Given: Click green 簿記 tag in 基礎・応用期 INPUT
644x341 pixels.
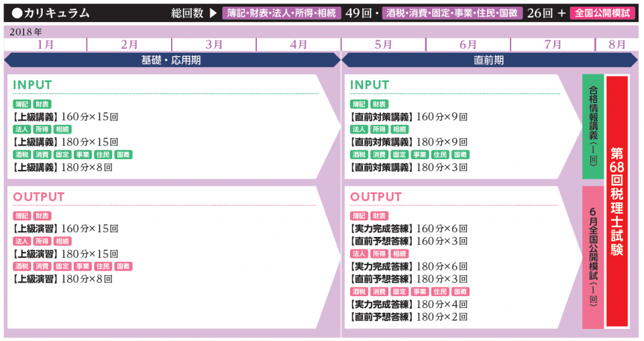Looking at the screenshot, I should coord(22,104).
